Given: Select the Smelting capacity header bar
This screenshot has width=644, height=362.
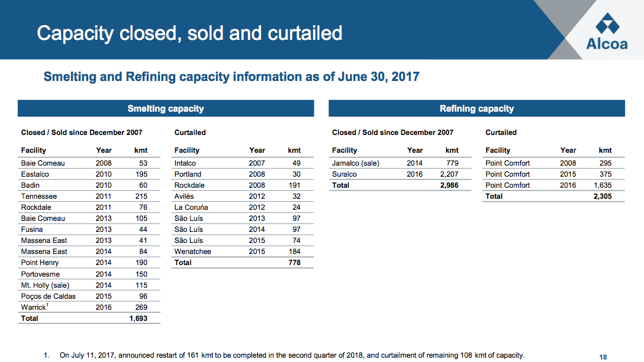Looking at the screenshot, I should [165, 109].
